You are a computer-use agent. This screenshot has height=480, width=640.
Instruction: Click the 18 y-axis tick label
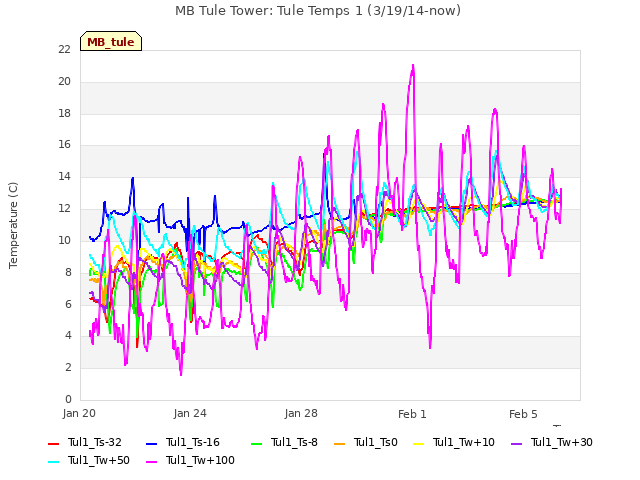64,113
